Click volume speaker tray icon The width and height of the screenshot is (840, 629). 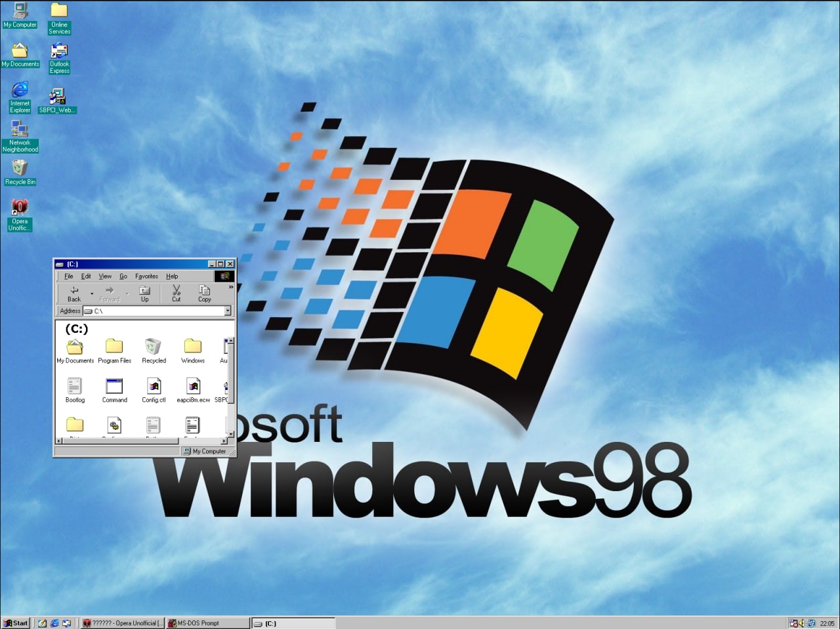pyautogui.click(x=801, y=623)
